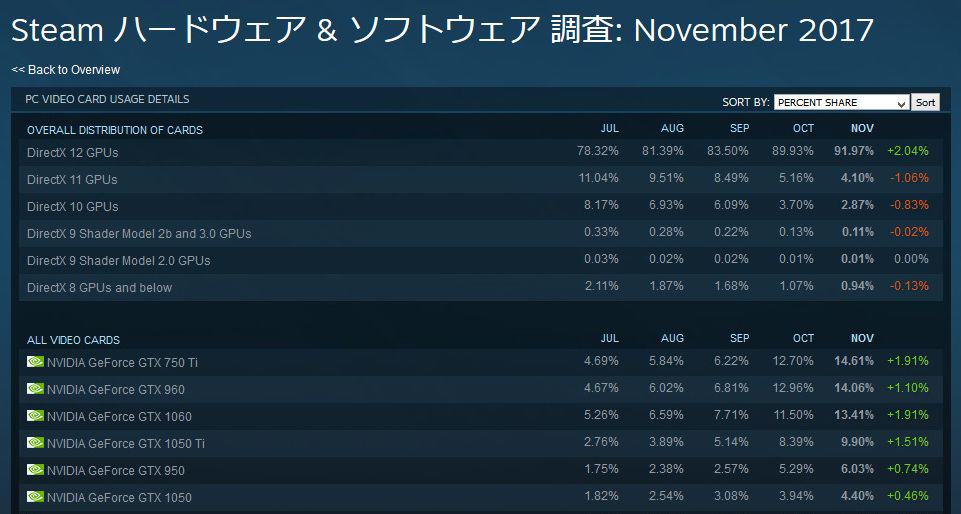Click the PC VIDEO CARD USAGE DETAILS header
Image resolution: width=961 pixels, height=514 pixels.
(107, 99)
